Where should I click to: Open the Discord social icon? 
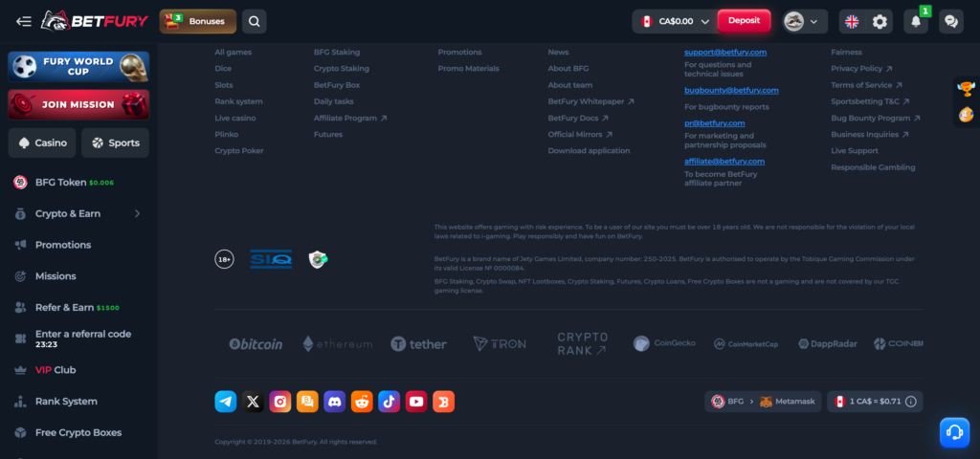(334, 402)
